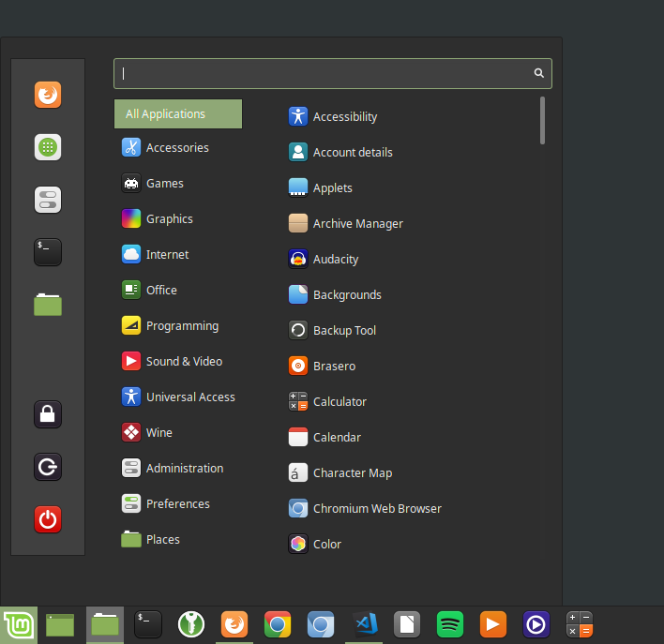The width and height of the screenshot is (664, 644).
Task: Click the red power Quit icon
Action: pos(48,519)
